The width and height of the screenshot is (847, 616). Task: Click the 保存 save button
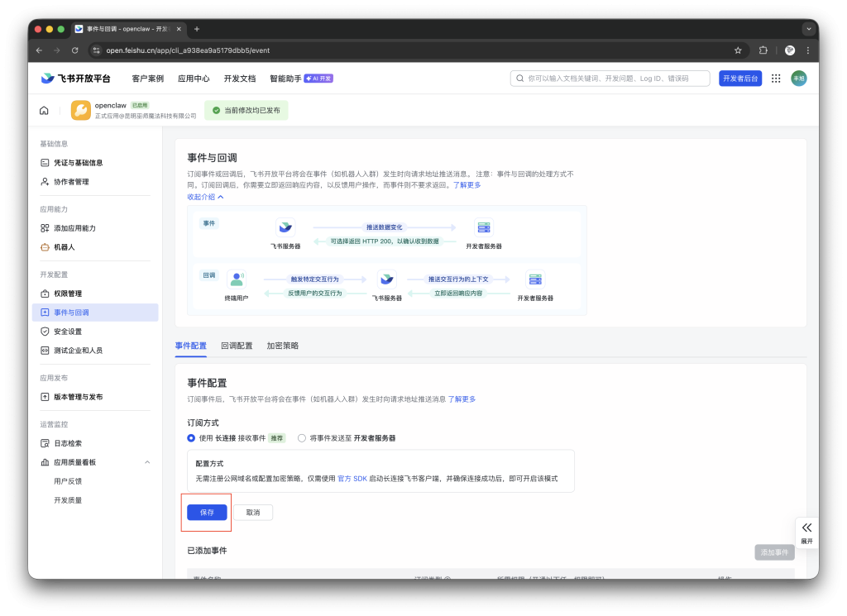coord(206,512)
